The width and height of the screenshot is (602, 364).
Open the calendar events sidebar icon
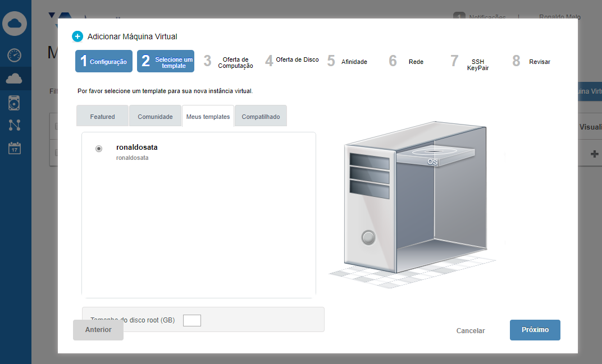point(15,148)
